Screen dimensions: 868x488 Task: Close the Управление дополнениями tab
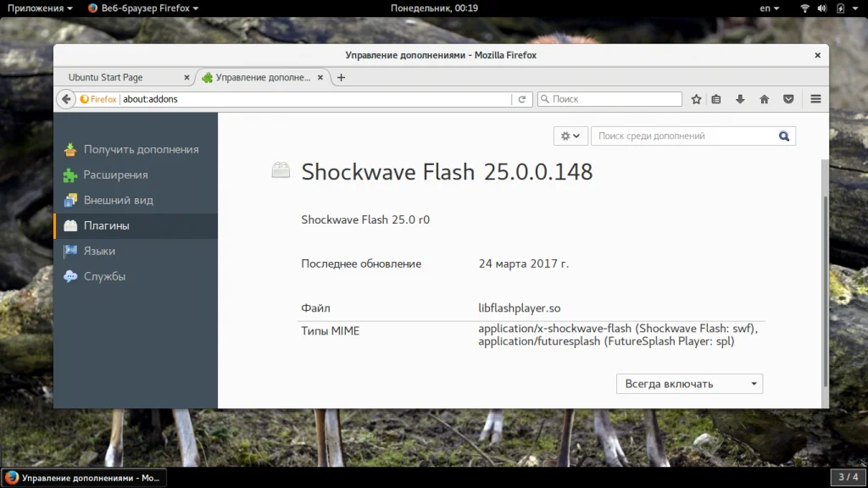(x=320, y=77)
